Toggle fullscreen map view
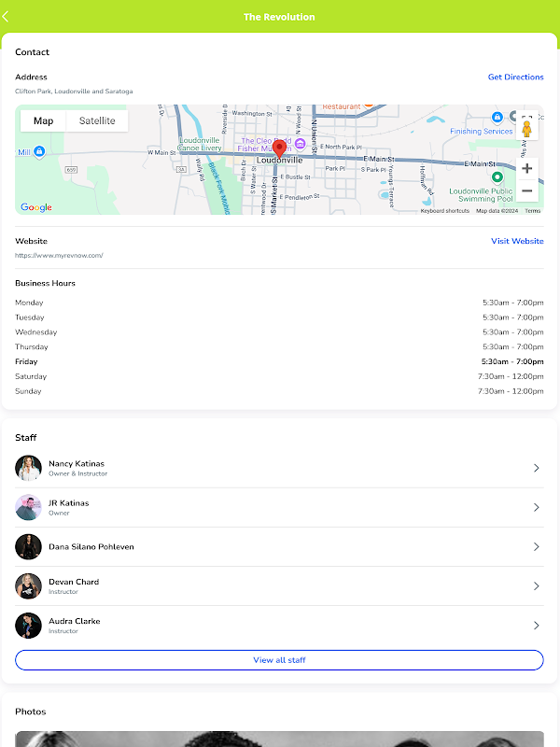560x747 pixels. click(x=526, y=116)
